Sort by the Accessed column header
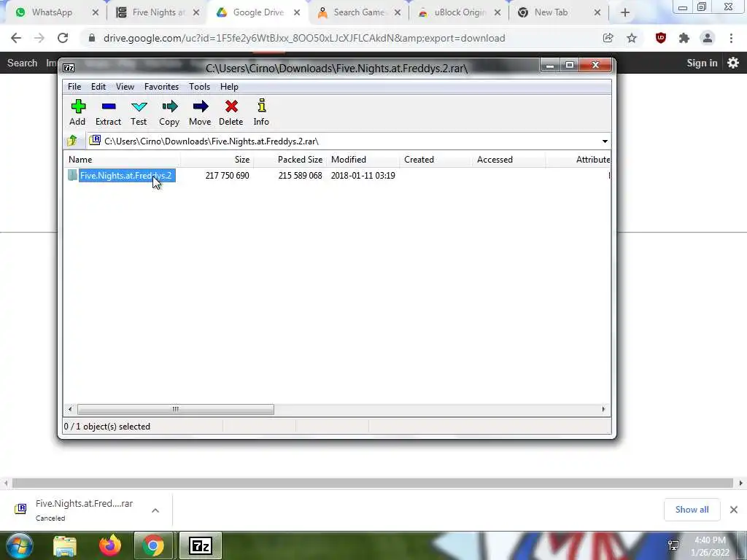The image size is (747, 560). tap(508, 160)
